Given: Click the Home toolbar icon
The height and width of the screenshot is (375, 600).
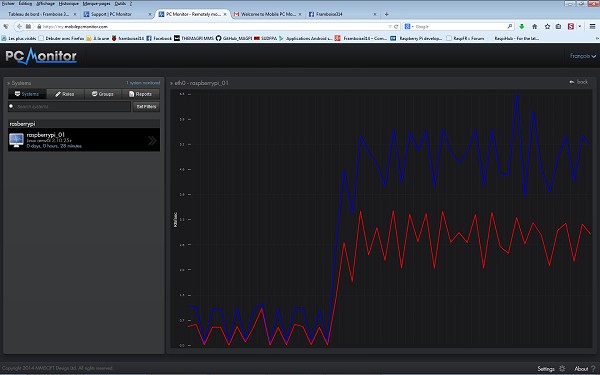Looking at the screenshot, I should tap(535, 26).
